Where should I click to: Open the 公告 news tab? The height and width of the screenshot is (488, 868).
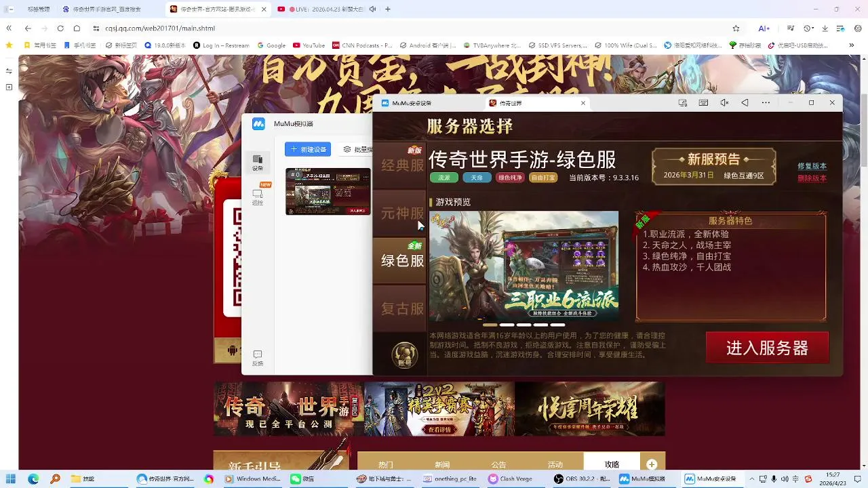(x=498, y=464)
